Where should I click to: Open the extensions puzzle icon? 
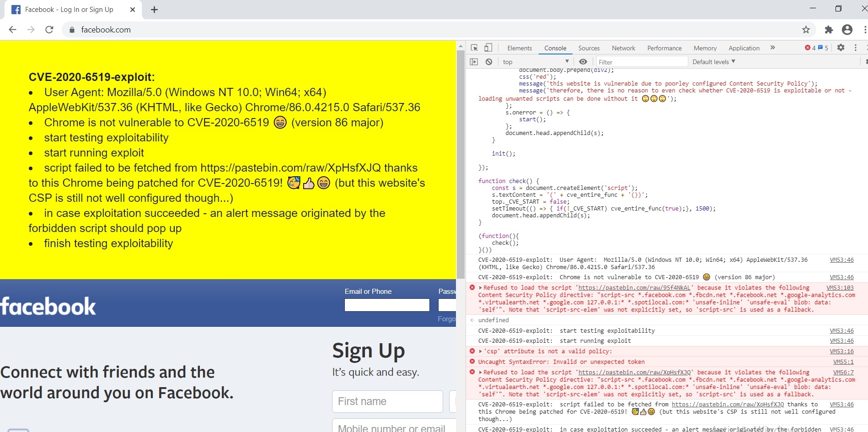click(829, 30)
